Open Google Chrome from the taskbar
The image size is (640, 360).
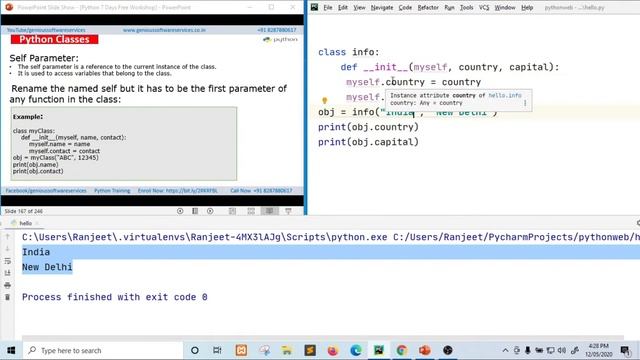click(x=402, y=350)
